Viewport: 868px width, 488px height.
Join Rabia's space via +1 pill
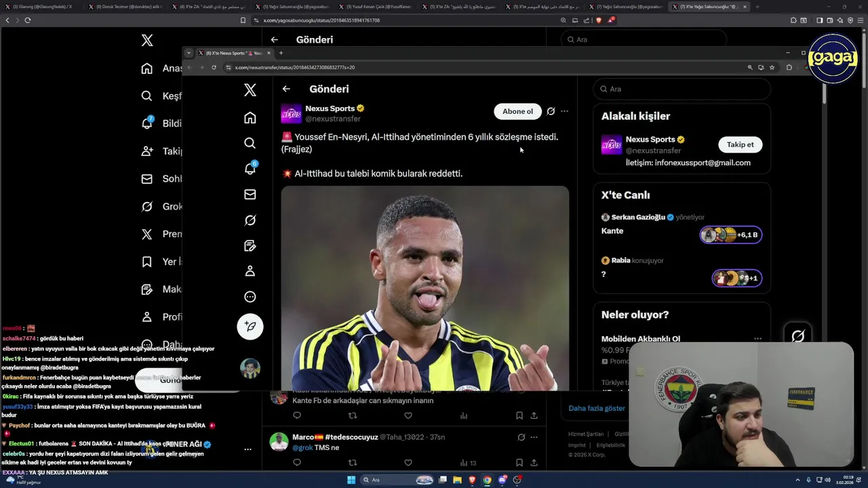pos(737,278)
